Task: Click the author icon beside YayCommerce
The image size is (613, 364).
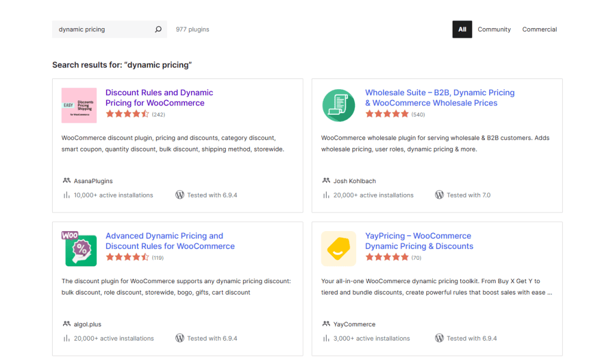Action: point(326,324)
